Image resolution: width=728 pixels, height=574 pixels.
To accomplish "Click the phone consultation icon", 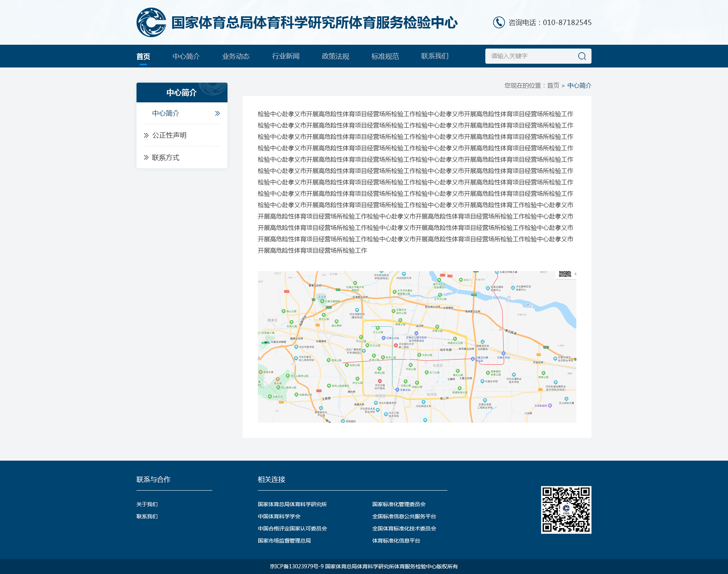I will [499, 22].
